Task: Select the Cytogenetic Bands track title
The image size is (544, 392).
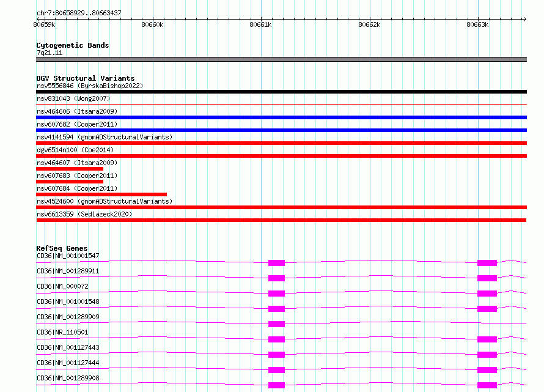Action: pyautogui.click(x=73, y=45)
